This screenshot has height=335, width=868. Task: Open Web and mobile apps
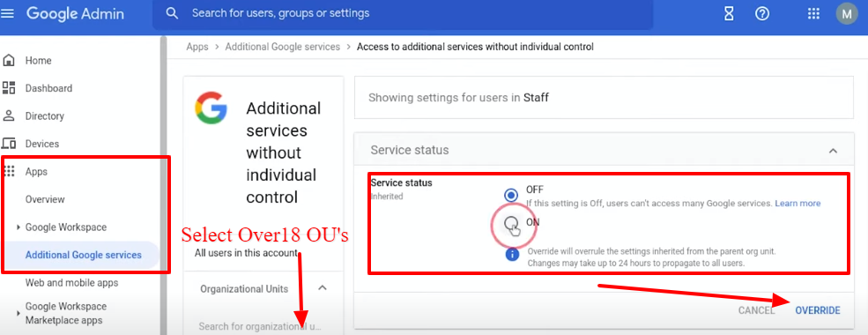click(72, 282)
